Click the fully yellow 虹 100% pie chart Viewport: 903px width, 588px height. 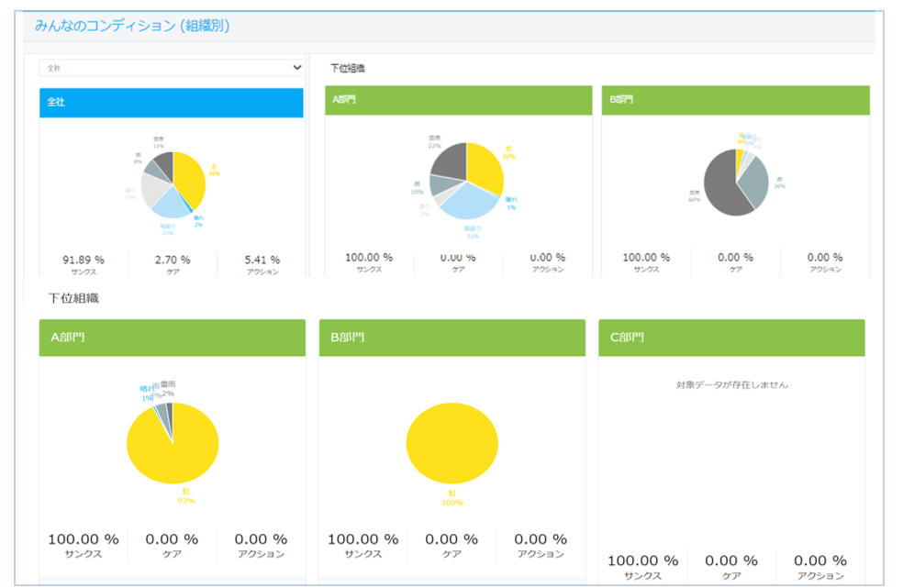tap(452, 443)
